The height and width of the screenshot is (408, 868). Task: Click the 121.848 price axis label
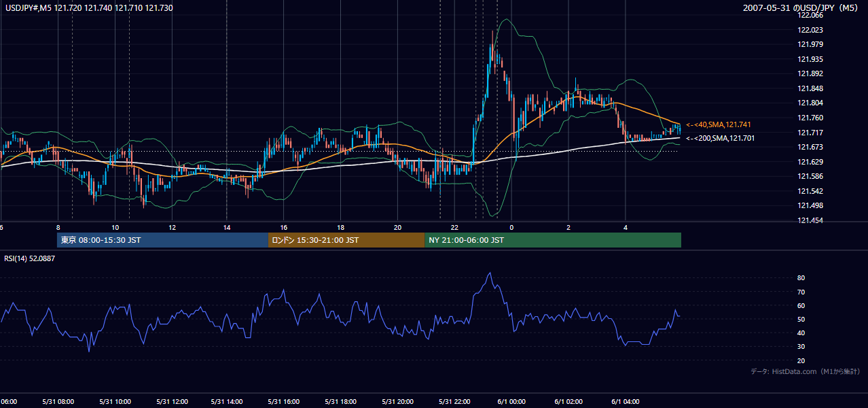[x=811, y=88]
